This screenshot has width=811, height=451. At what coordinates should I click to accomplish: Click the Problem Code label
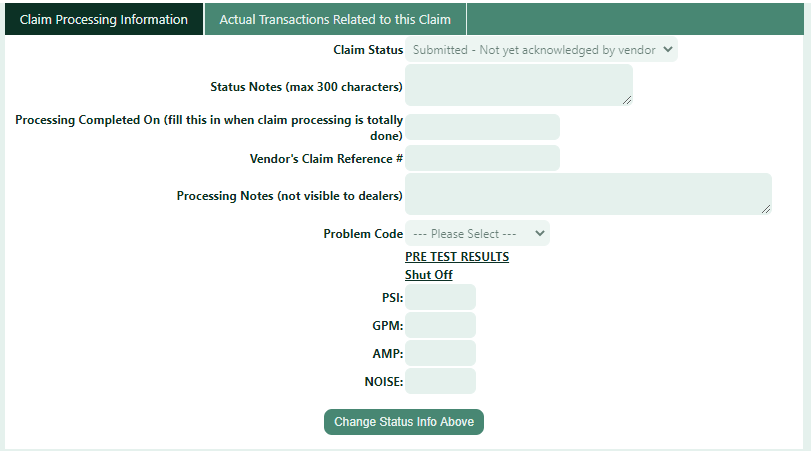pyautogui.click(x=362, y=234)
